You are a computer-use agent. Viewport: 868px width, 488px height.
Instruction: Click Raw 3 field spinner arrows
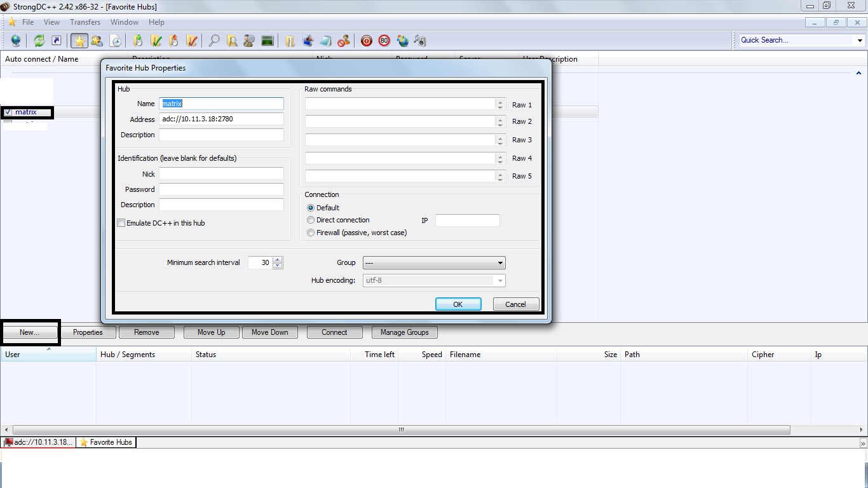[500, 140]
